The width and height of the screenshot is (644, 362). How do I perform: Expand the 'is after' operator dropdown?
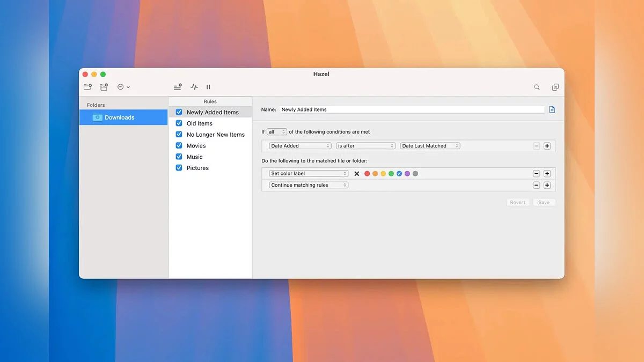[x=365, y=146]
